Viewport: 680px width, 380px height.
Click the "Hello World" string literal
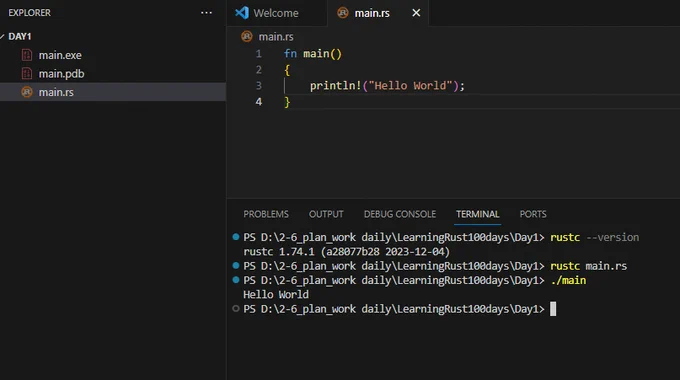[410, 86]
